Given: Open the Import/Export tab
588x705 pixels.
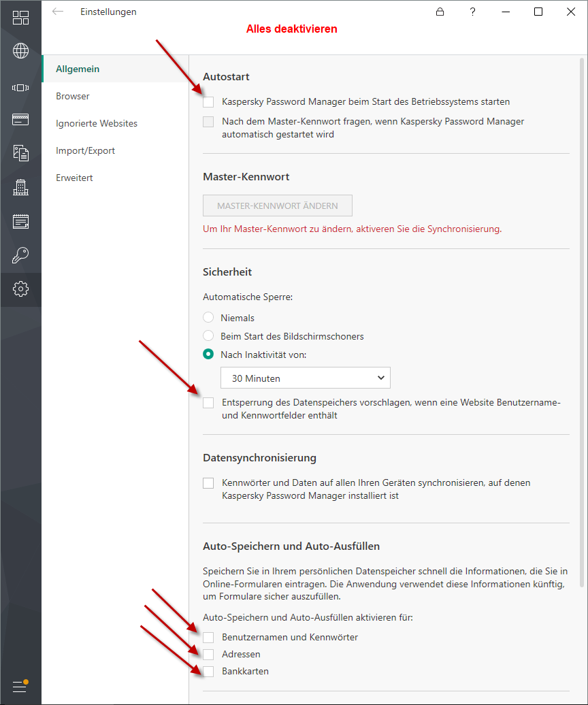Looking at the screenshot, I should (115, 150).
